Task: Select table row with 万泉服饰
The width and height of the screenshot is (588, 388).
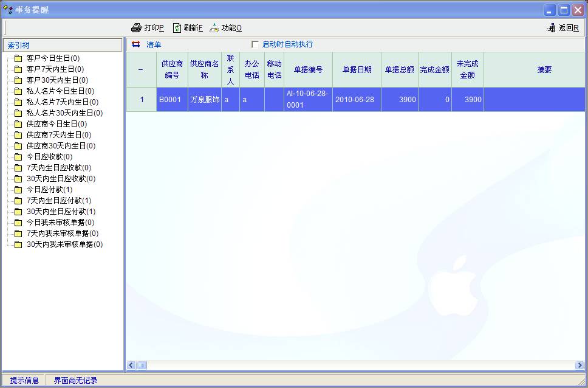Action: pyautogui.click(x=204, y=100)
